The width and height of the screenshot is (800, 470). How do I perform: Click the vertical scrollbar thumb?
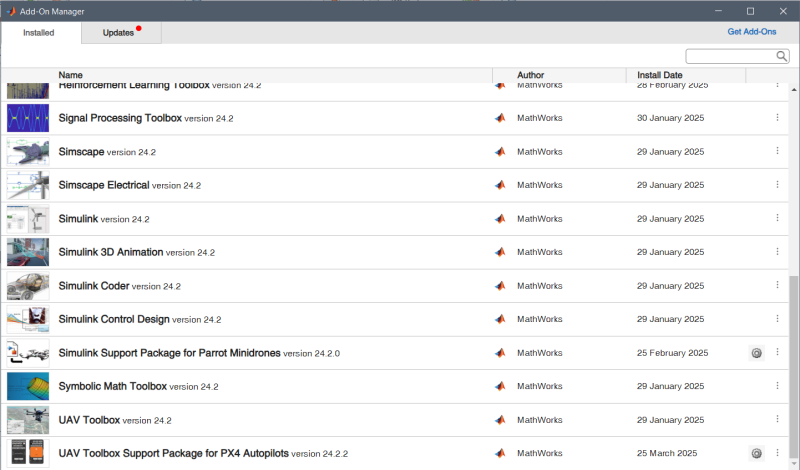tap(794, 365)
